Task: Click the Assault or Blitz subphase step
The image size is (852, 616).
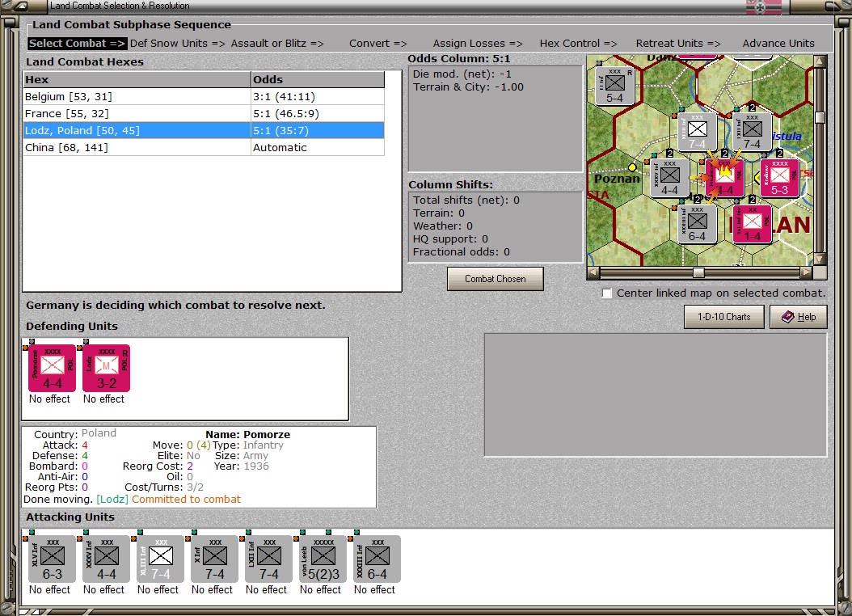Action: click(277, 44)
